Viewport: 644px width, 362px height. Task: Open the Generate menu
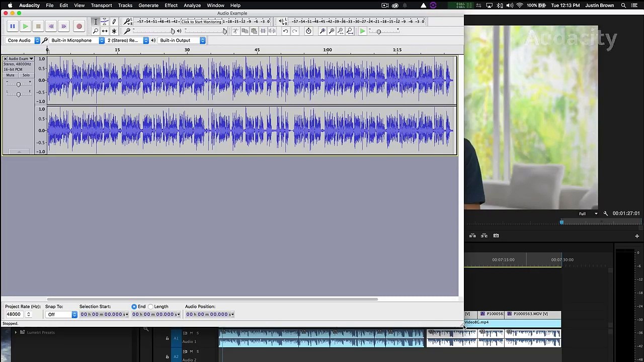[148, 5]
